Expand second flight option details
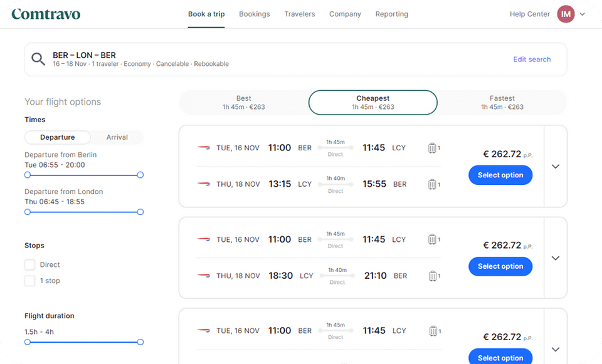 [555, 258]
